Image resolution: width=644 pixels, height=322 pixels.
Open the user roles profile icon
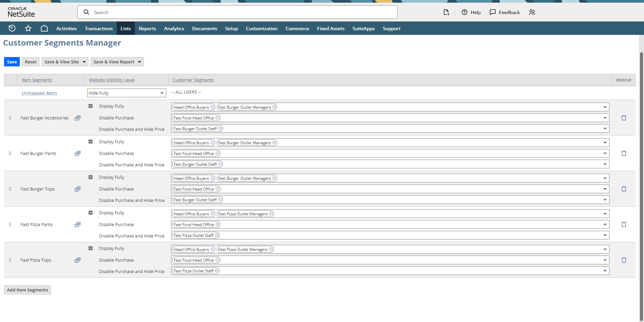(532, 12)
